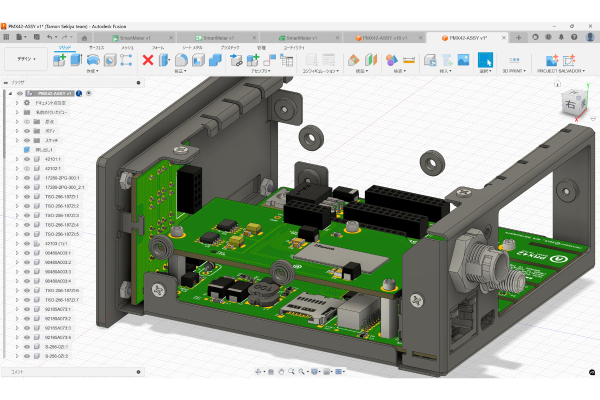Click the コメント panel at bottom left
Screen dimensions: 600x400
click(17, 371)
